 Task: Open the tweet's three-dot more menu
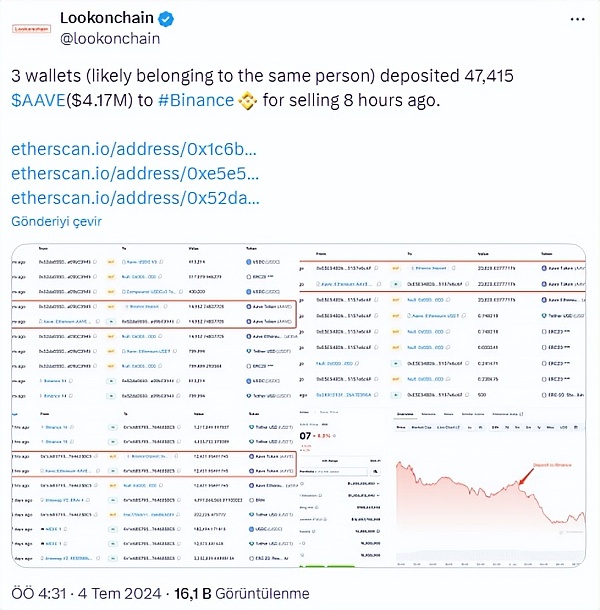576,19
